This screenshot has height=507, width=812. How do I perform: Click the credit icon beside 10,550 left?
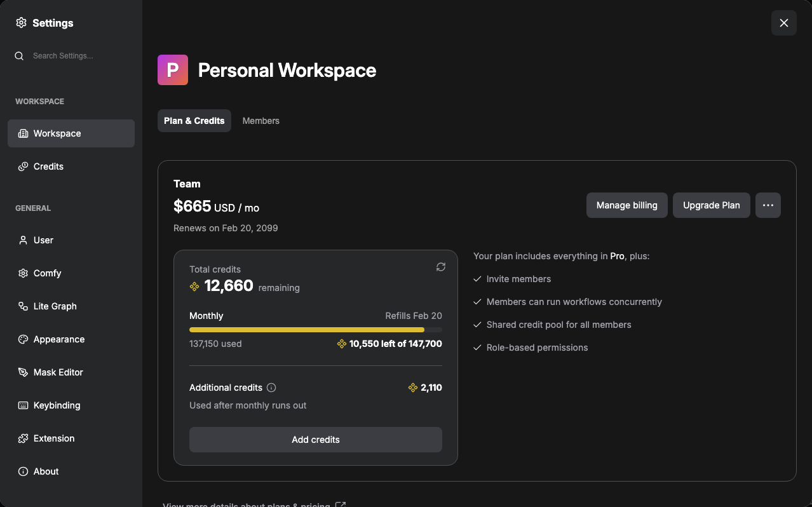coord(342,344)
